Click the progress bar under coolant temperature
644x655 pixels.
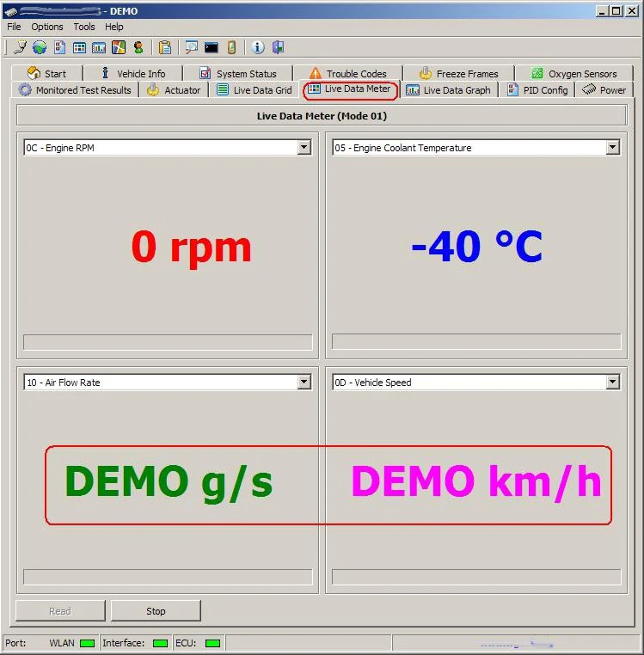coord(476,342)
